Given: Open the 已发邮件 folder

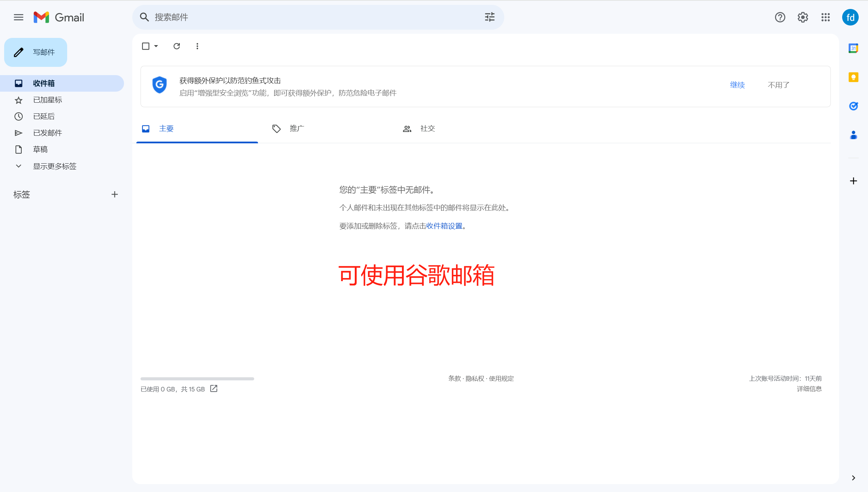Looking at the screenshot, I should (x=62, y=133).
